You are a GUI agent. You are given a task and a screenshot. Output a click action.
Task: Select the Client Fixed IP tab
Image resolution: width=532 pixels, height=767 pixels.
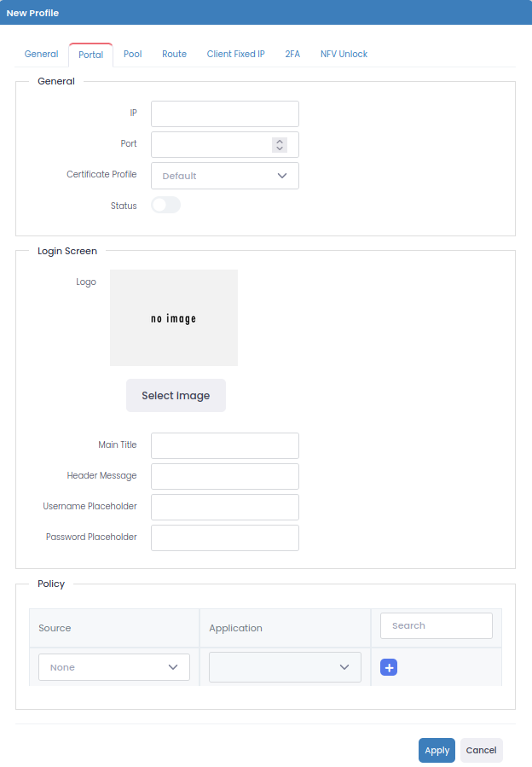click(235, 54)
